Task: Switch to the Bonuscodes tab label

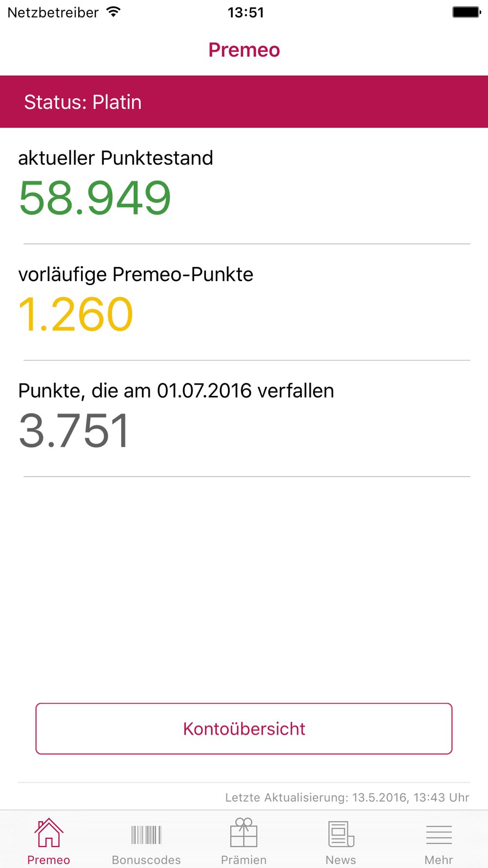Action: coord(146,860)
